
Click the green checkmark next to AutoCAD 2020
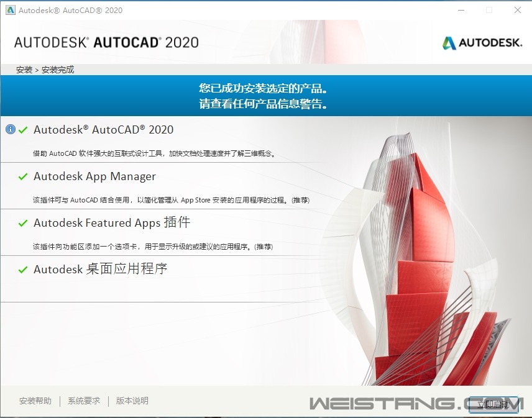23,130
